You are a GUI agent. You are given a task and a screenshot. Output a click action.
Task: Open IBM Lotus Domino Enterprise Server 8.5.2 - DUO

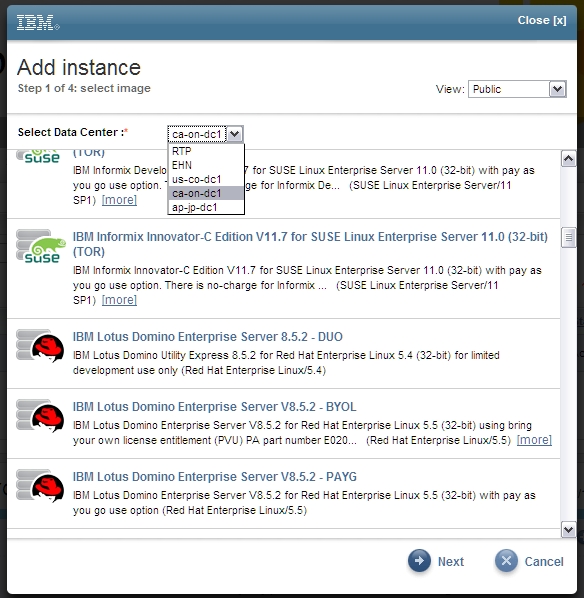[x=208, y=337]
